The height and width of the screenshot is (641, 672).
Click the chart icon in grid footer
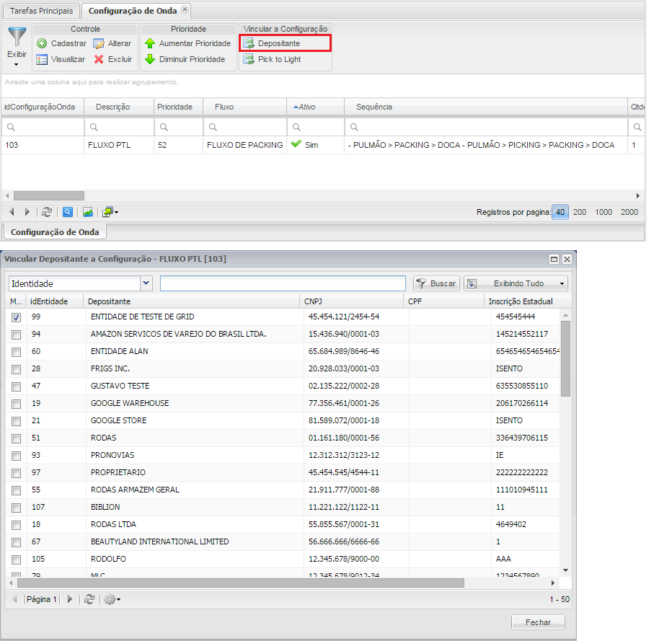(x=87, y=212)
